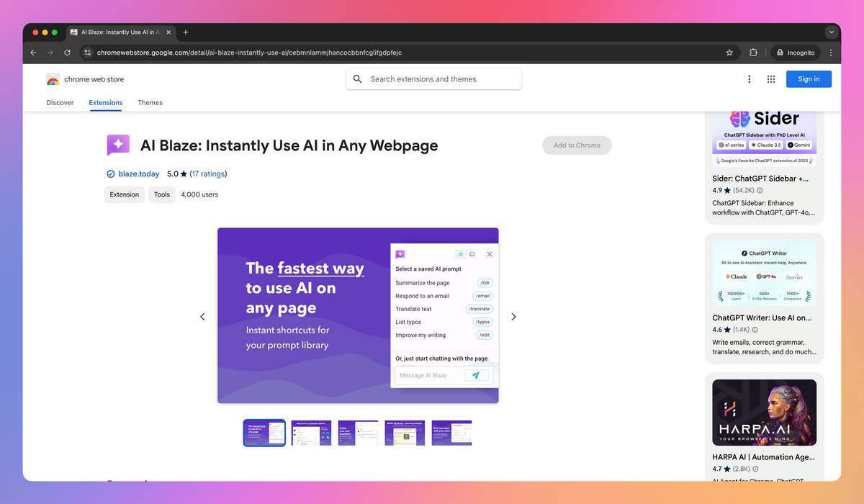Select the third screenshot thumbnail
Image resolution: width=864 pixels, height=504 pixels.
(358, 433)
